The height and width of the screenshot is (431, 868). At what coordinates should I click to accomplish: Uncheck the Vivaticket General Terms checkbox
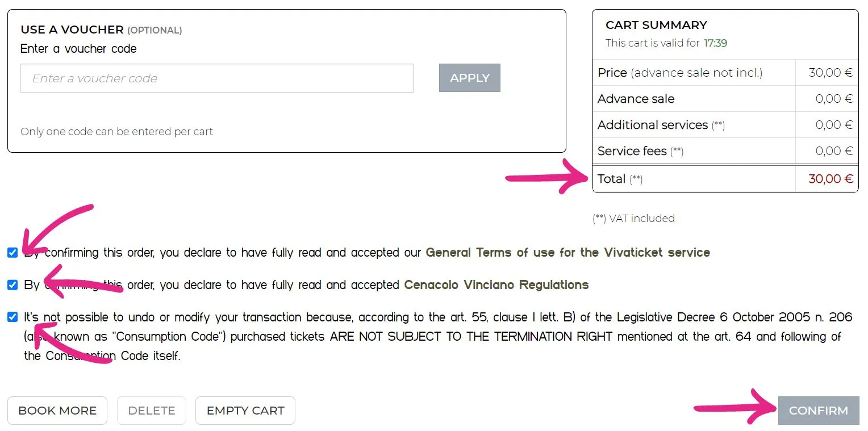tap(12, 253)
